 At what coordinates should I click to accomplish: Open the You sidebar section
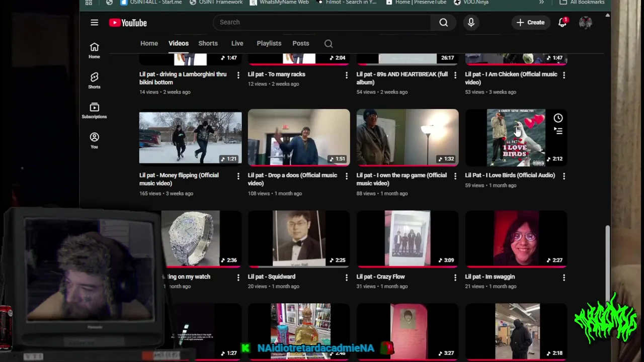(x=94, y=141)
